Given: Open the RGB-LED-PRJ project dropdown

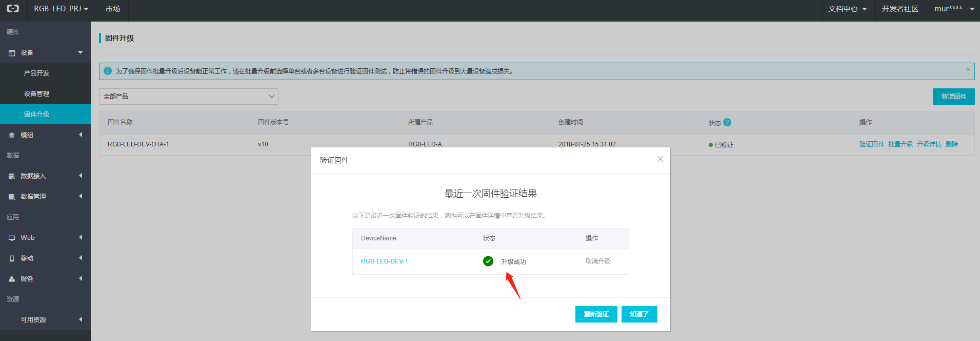Looking at the screenshot, I should [61, 9].
